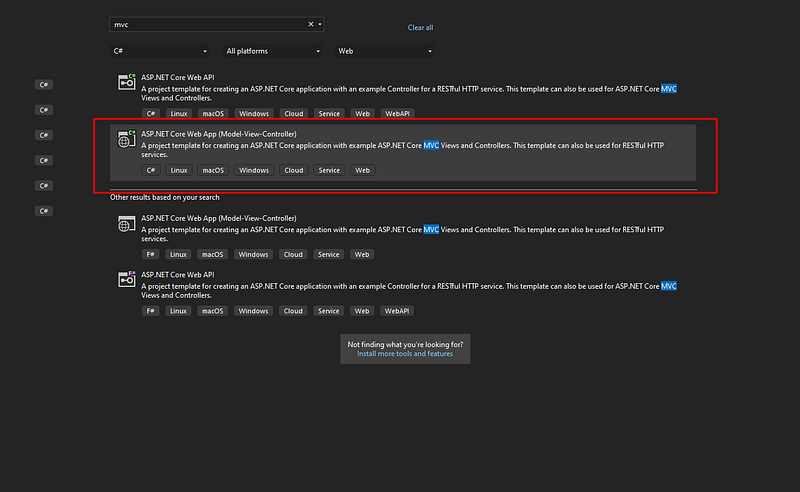
Task: Click the Linux tag in the highlighted MVC row
Action: pyautogui.click(x=179, y=170)
